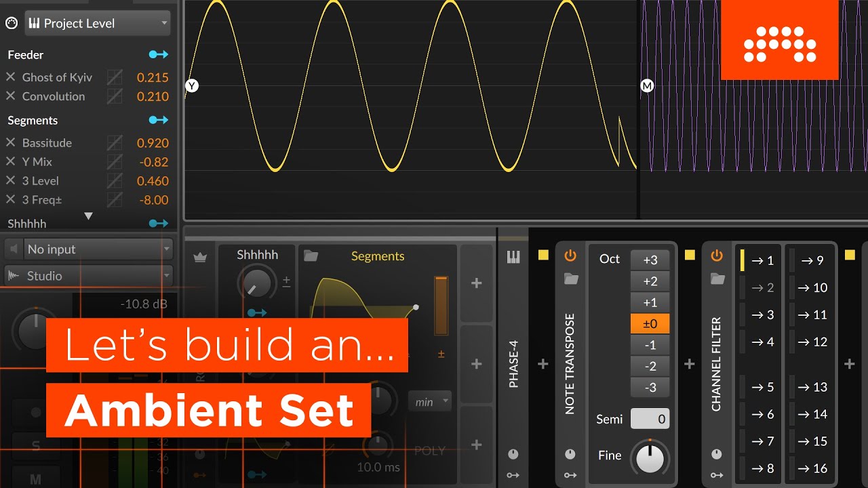Open the Studio output dropdown
Screen dimensions: 868x488
[x=88, y=276]
